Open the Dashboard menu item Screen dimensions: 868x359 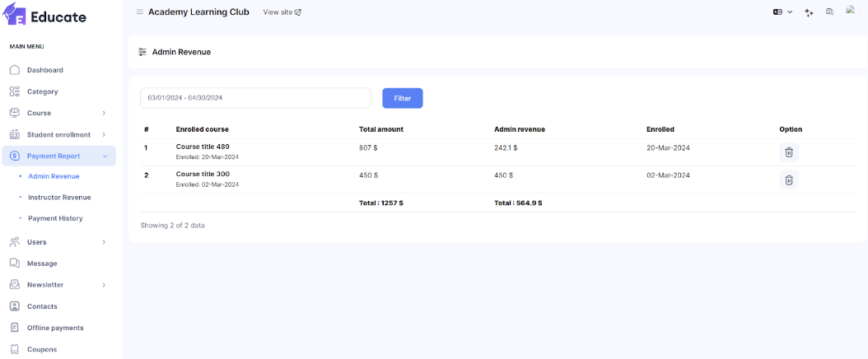pos(44,70)
